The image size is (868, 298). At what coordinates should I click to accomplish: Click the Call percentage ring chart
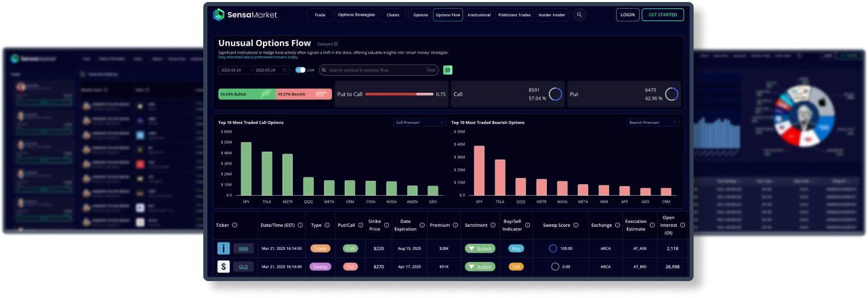point(556,94)
